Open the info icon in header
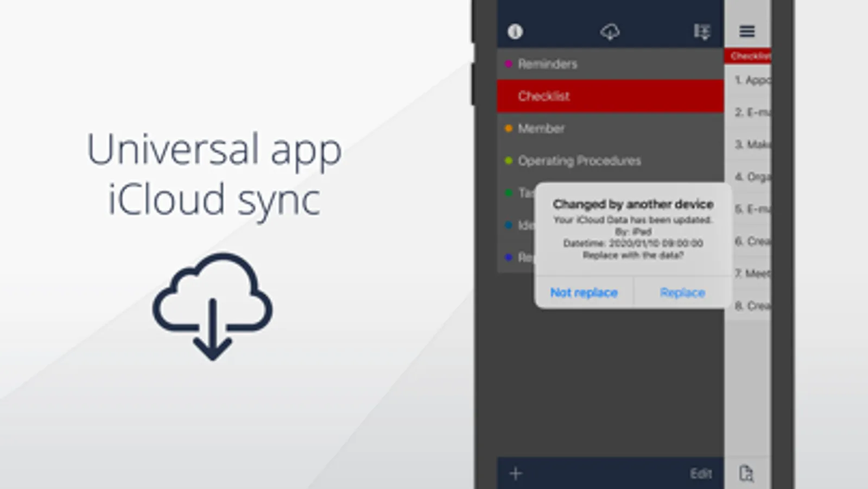The height and width of the screenshot is (489, 868). [x=515, y=32]
